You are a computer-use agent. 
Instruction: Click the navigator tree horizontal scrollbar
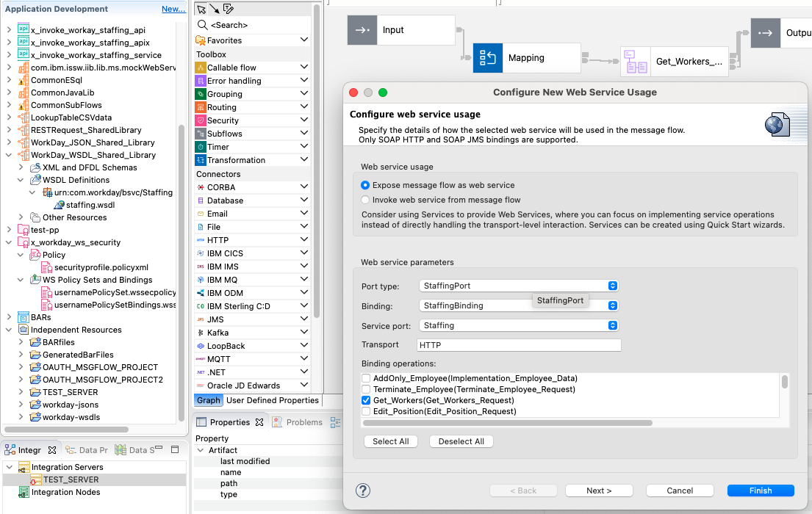tap(66, 430)
